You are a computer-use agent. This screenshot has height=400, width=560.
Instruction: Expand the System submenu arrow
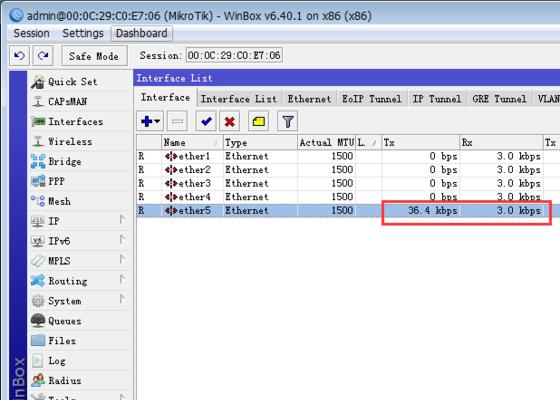point(122,299)
